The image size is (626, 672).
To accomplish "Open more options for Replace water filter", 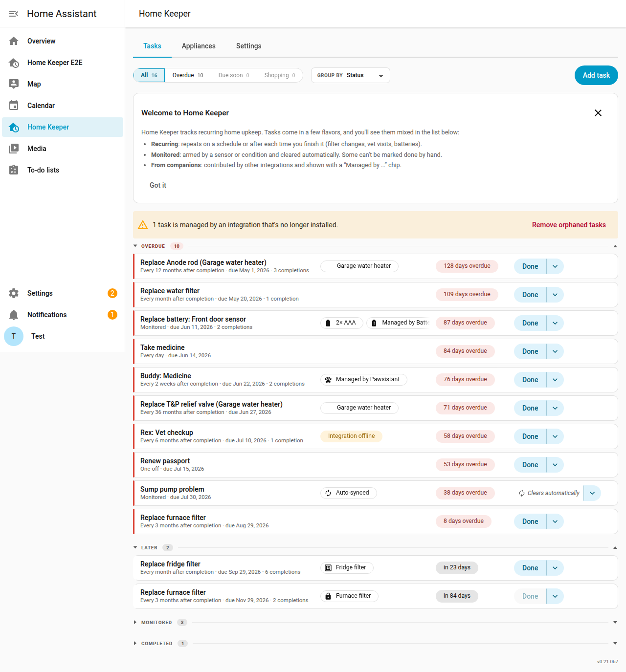I will (555, 295).
